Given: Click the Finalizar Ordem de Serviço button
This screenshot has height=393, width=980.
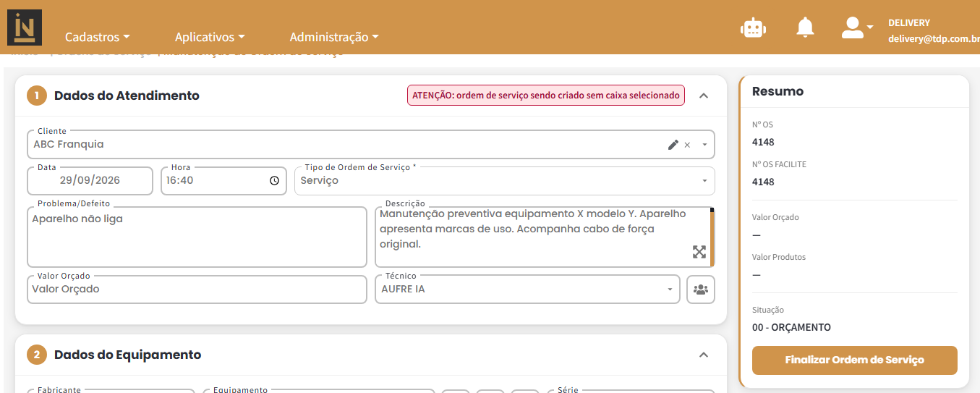Looking at the screenshot, I should point(854,360).
